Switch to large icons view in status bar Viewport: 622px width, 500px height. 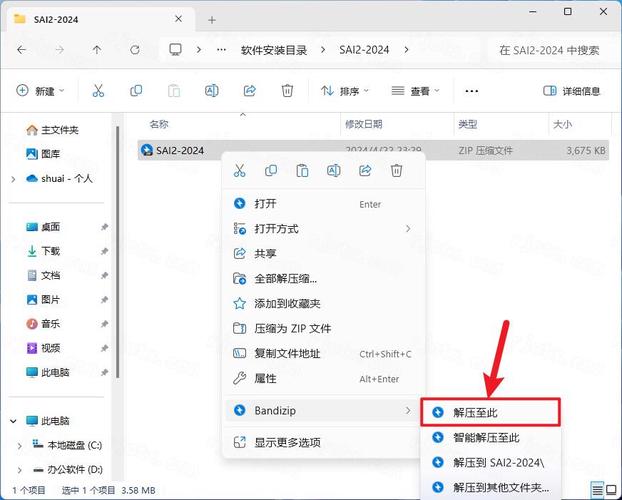(612, 490)
